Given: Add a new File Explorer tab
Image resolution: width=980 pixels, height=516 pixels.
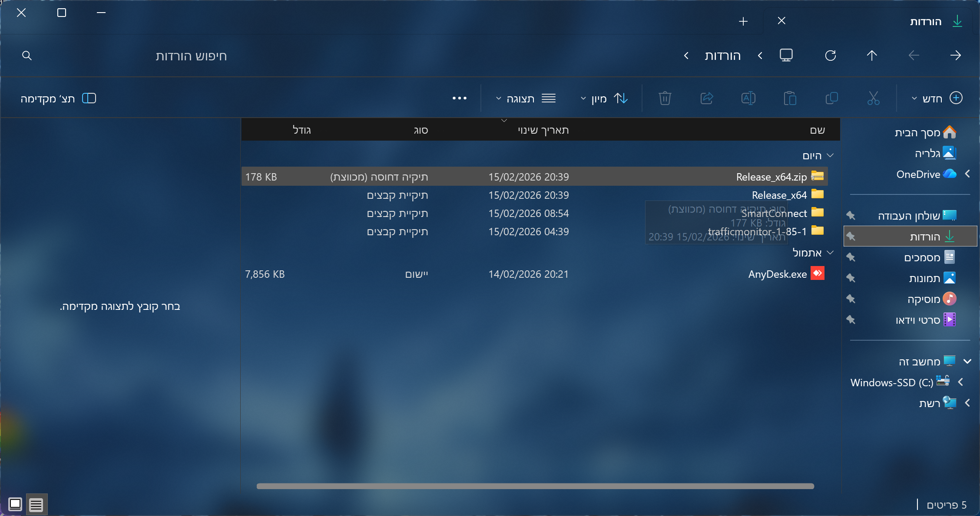Looking at the screenshot, I should (743, 21).
